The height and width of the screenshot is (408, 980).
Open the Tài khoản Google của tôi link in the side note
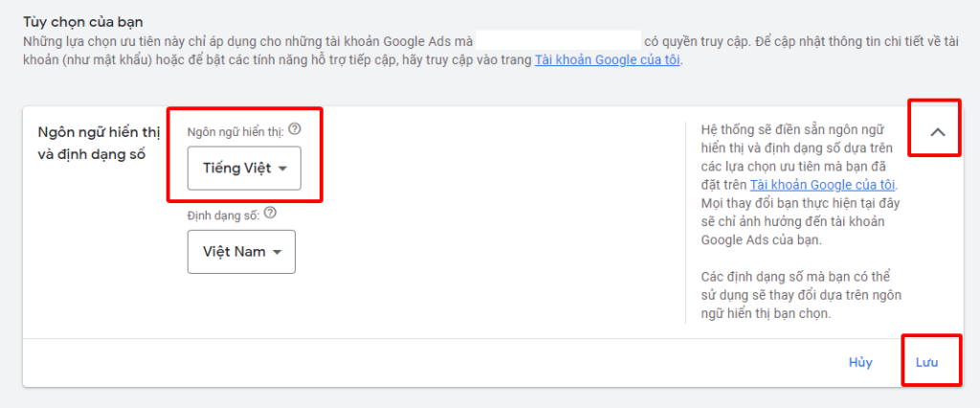tap(823, 185)
